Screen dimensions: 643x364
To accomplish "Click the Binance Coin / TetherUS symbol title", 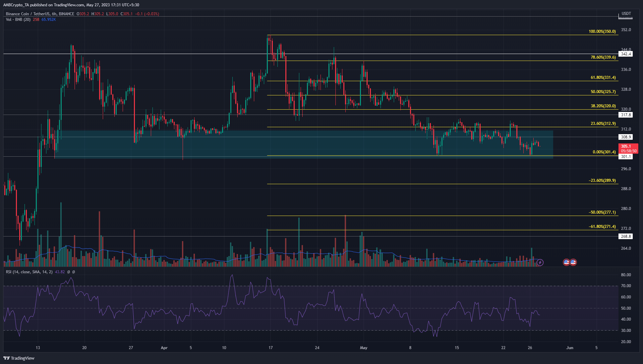I will click(x=28, y=14).
